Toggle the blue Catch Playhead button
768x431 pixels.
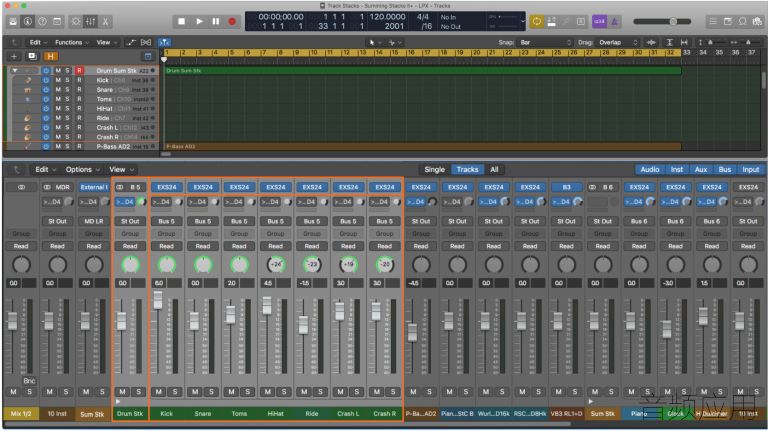click(165, 43)
